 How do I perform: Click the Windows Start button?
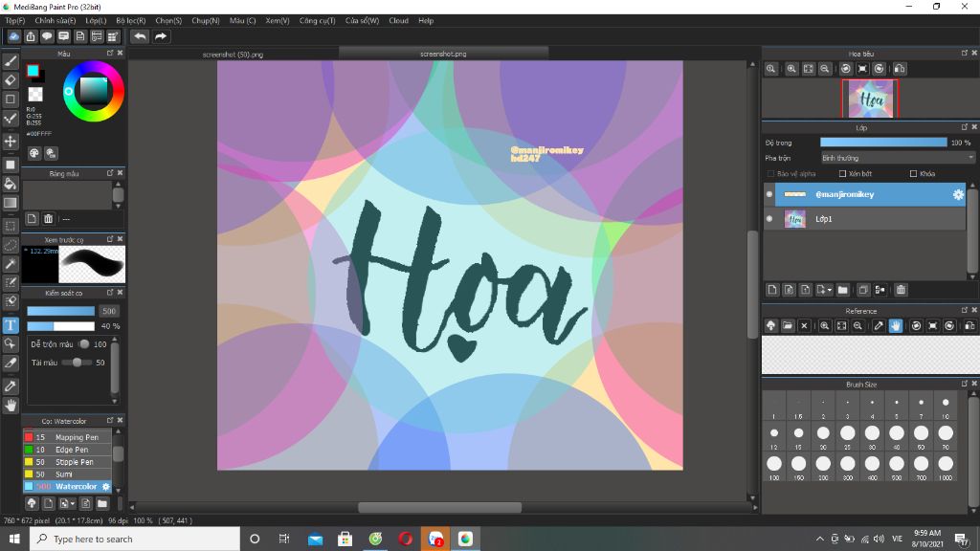(13, 539)
